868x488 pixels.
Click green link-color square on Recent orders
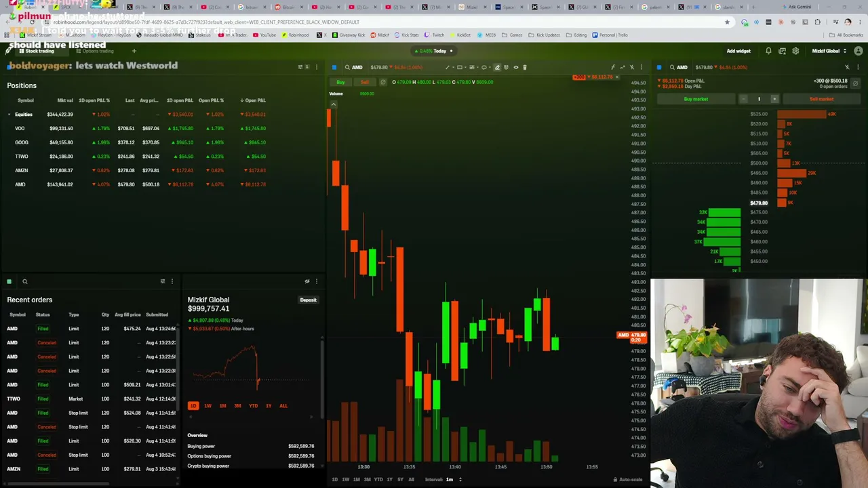(x=9, y=281)
